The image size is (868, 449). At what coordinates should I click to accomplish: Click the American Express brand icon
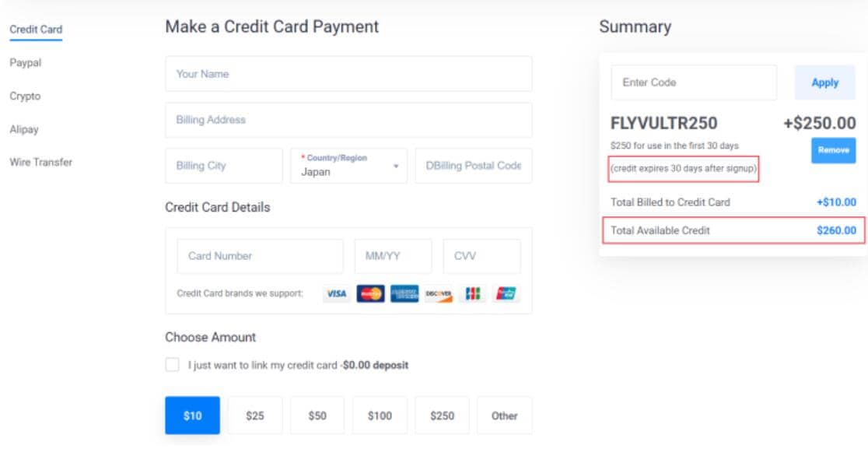coord(404,294)
